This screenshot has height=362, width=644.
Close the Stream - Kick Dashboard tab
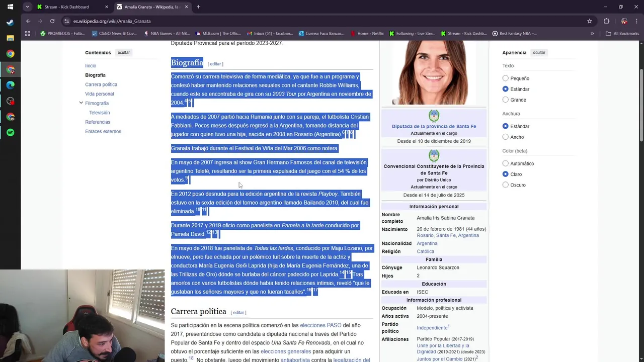coord(107,7)
